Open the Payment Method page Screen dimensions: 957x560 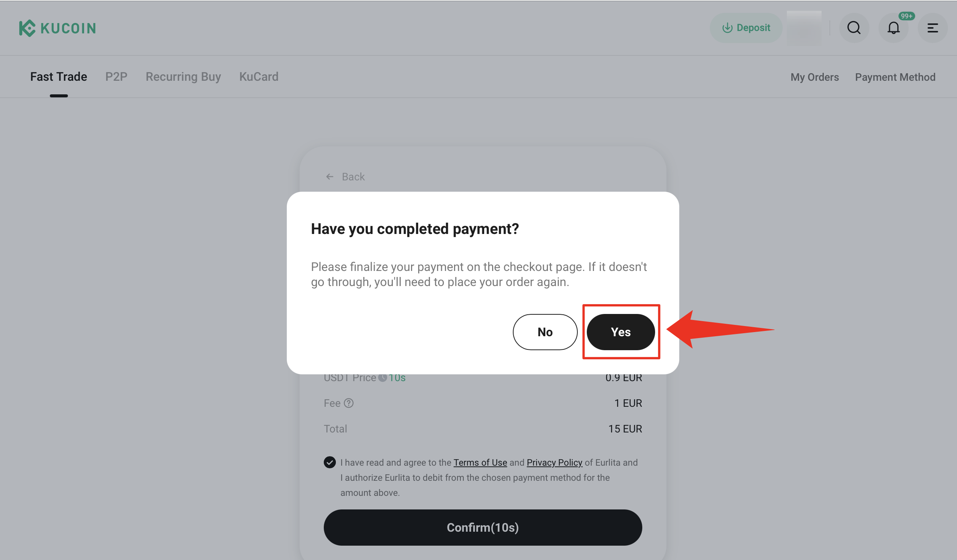pyautogui.click(x=895, y=77)
